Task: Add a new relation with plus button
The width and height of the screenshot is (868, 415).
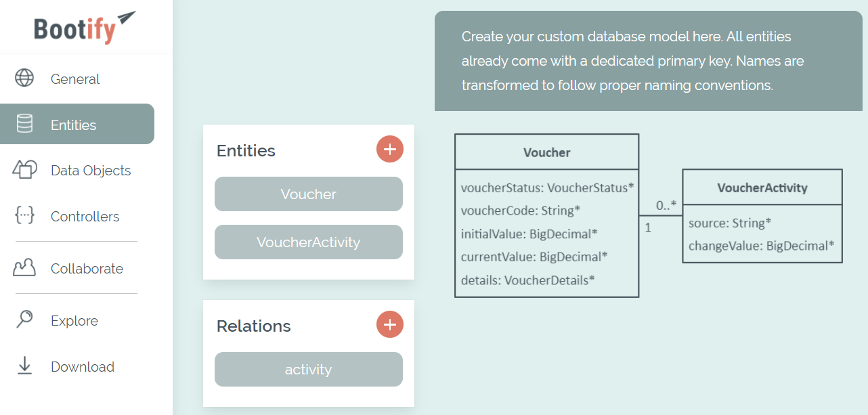Action: (389, 324)
